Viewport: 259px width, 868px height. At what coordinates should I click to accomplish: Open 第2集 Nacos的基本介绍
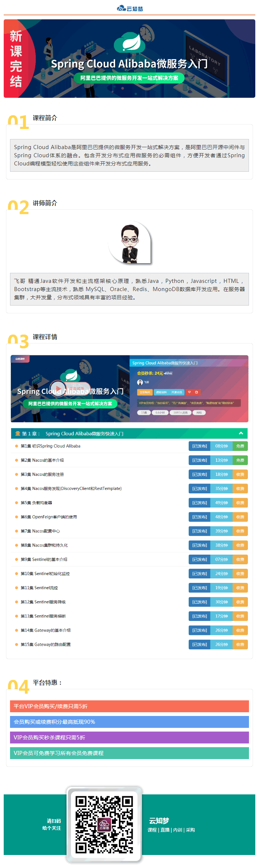tap(42, 460)
